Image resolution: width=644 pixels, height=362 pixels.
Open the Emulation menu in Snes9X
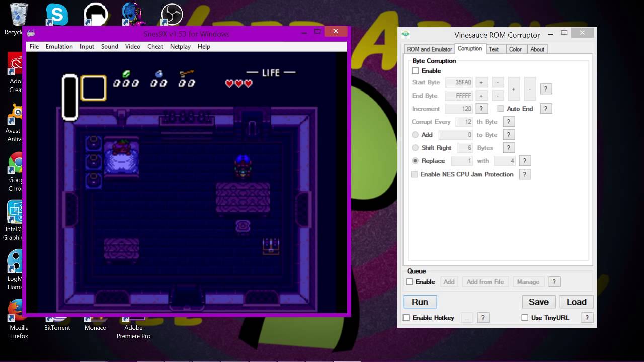coord(59,46)
